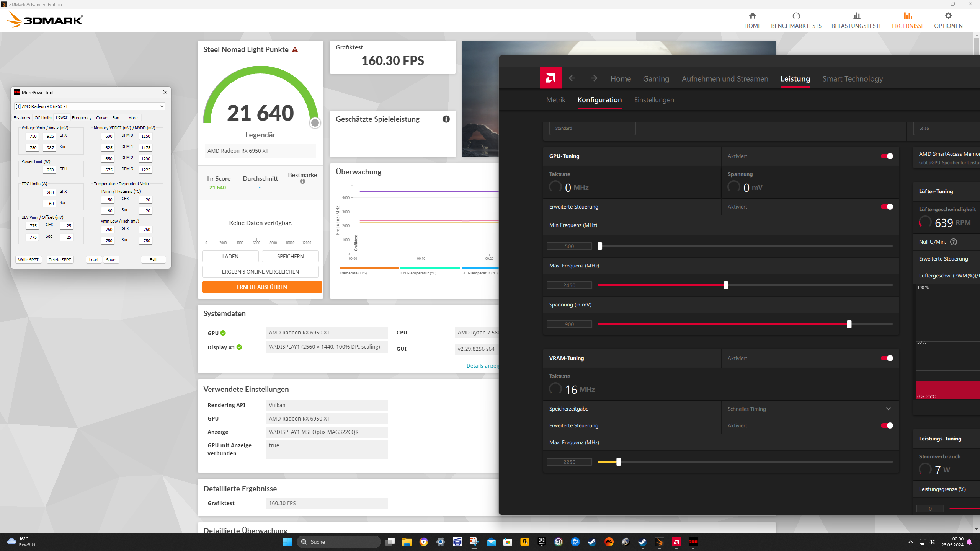Click warning triangle next to Steel Nomad Light Punkte
The width and height of the screenshot is (980, 551).
[295, 50]
